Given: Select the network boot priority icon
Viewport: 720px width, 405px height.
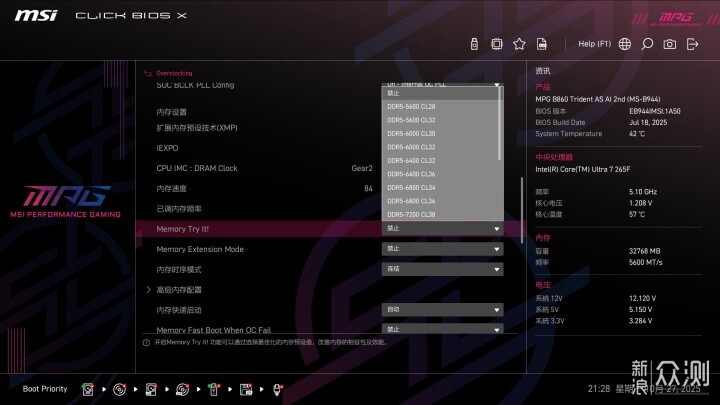Looking at the screenshot, I should click(x=277, y=389).
